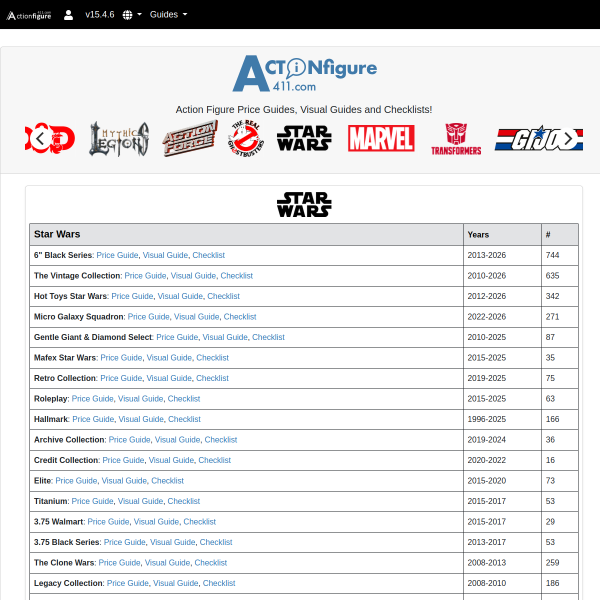Click the site tagline about Price Guides
The image size is (600, 600).
click(304, 110)
